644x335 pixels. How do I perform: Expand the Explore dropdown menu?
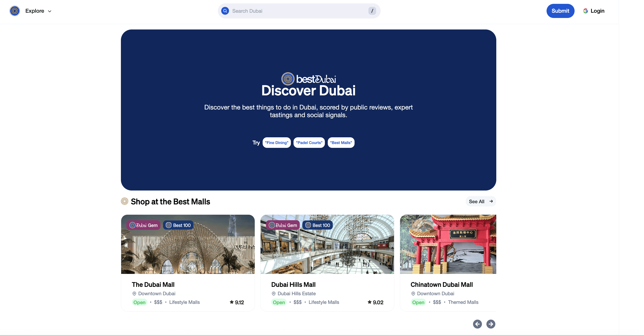(35, 11)
